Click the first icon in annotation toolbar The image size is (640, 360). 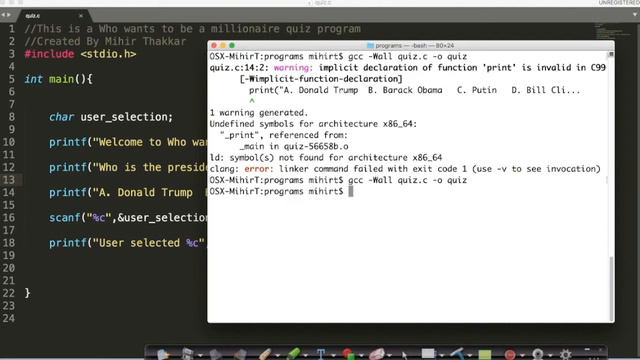(163, 354)
